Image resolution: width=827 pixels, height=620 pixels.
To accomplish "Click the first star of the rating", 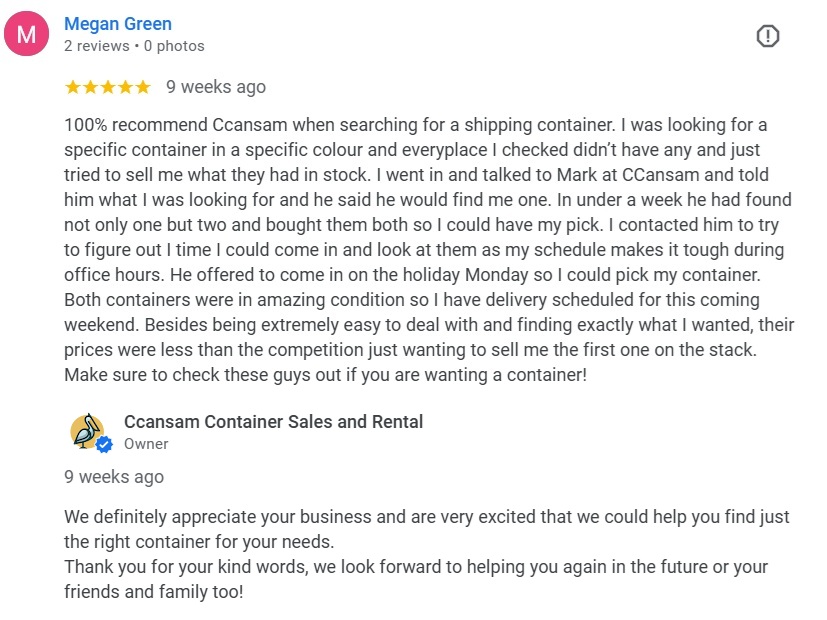I will click(73, 87).
